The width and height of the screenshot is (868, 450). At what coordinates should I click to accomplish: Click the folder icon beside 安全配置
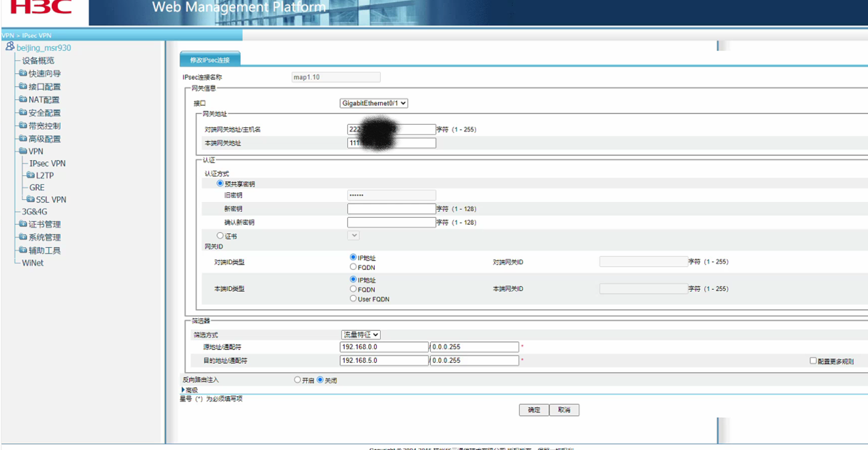click(22, 112)
